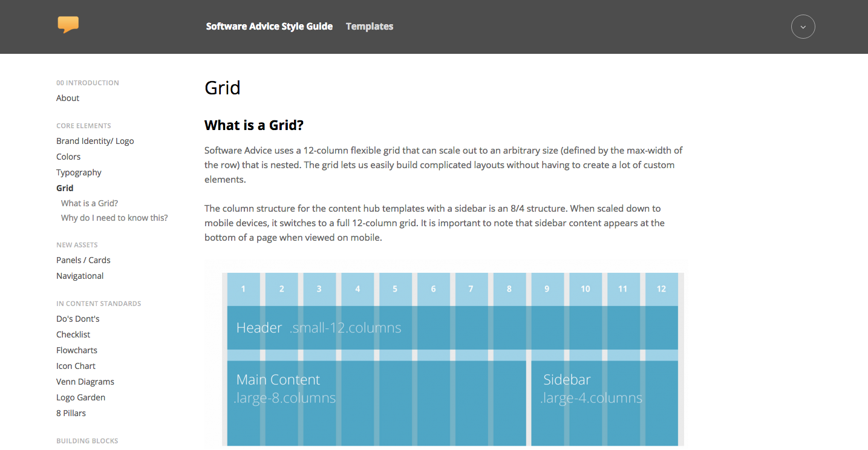Open Panels / Cards page
868x450 pixels.
(83, 260)
